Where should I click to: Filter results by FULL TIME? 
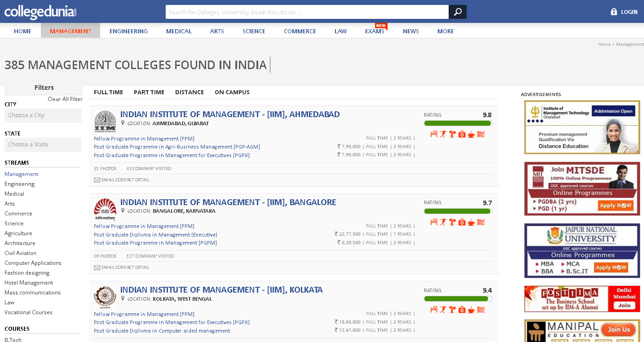pos(108,92)
